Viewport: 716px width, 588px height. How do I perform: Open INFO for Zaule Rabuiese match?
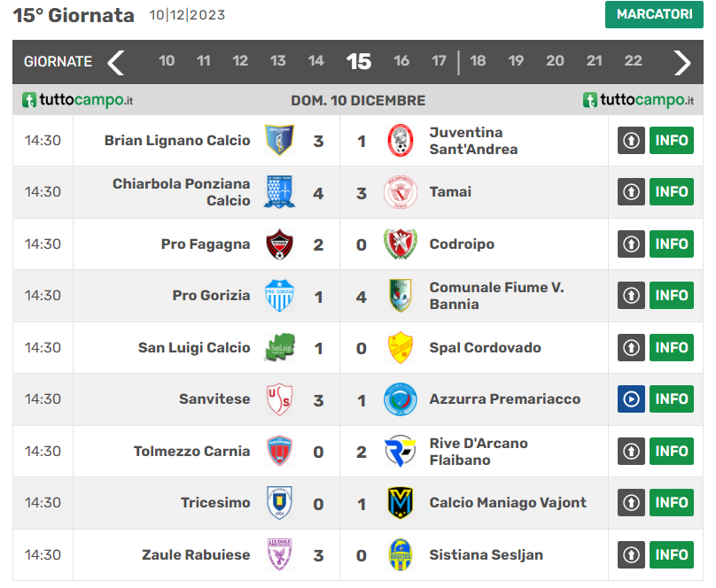[x=672, y=554]
